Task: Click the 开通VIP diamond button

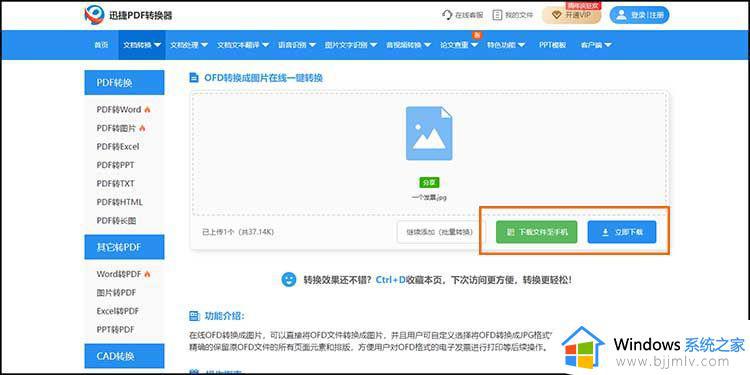Action: [x=571, y=15]
